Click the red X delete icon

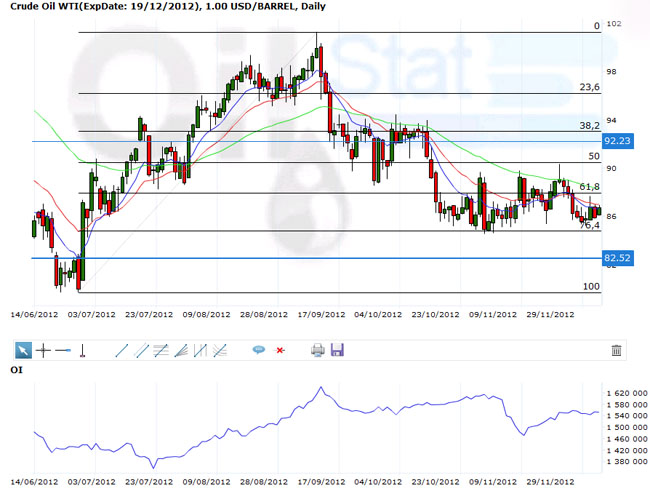tap(280, 350)
